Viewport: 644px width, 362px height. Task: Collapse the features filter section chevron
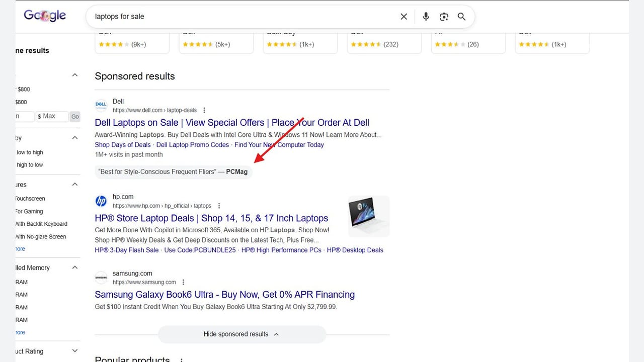[x=75, y=185]
